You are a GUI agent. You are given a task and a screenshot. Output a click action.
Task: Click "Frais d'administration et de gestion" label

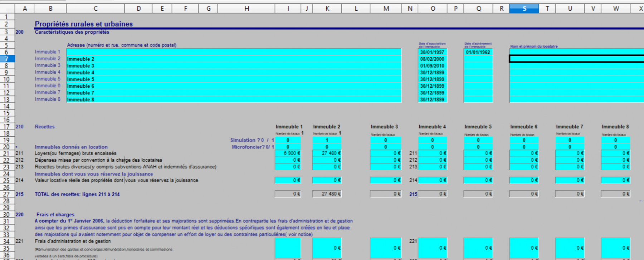click(73, 241)
